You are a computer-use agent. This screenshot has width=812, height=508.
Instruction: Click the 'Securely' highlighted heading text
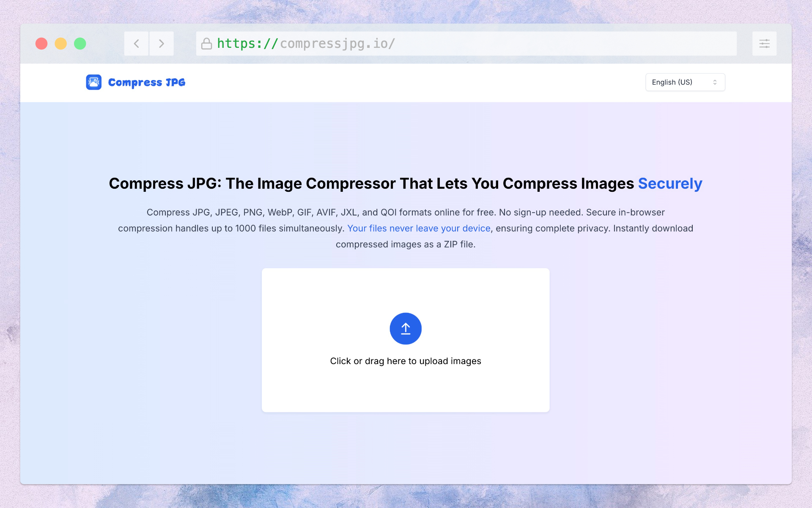[670, 183]
